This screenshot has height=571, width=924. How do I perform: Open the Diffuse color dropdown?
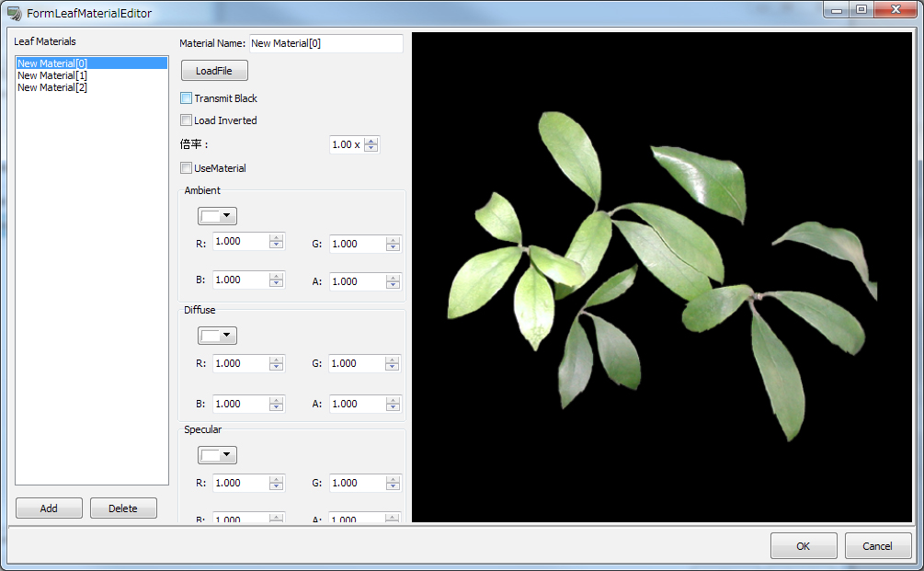pos(218,336)
